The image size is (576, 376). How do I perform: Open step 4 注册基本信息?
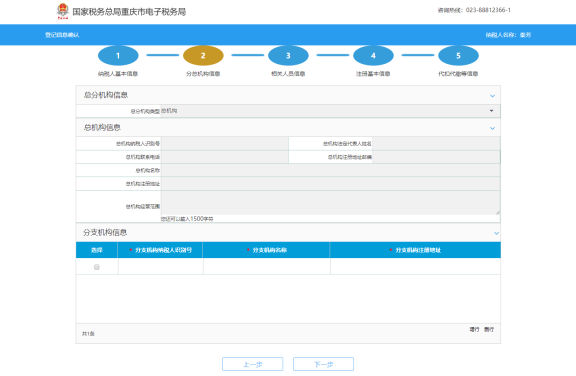(x=373, y=55)
